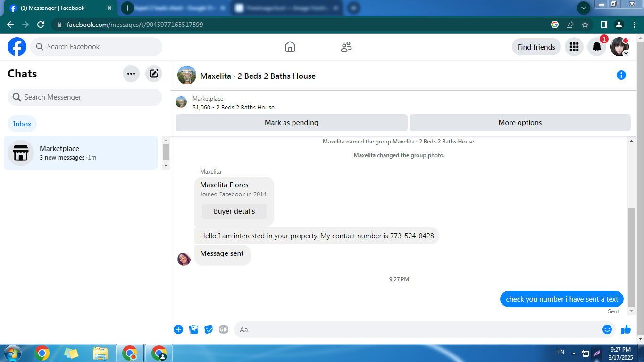Open more actions plus icon in composer

178,329
